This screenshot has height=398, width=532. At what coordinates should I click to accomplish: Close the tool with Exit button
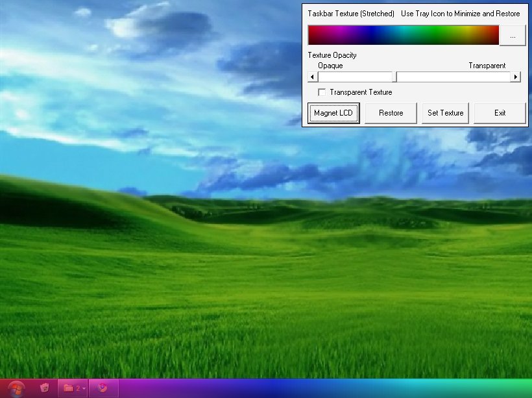(x=500, y=113)
